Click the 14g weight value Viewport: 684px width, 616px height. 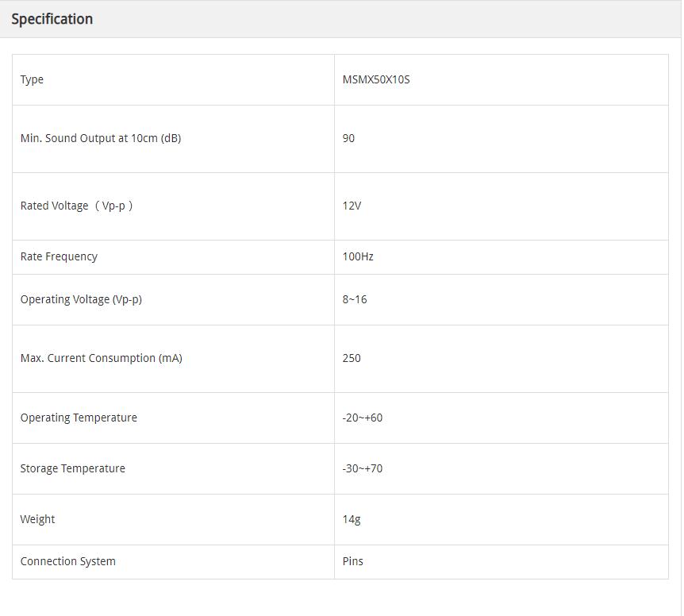(x=352, y=519)
